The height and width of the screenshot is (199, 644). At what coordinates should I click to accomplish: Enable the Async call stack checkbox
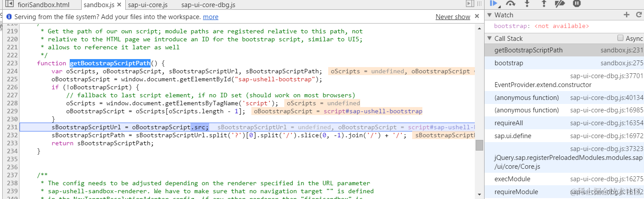pyautogui.click(x=620, y=38)
